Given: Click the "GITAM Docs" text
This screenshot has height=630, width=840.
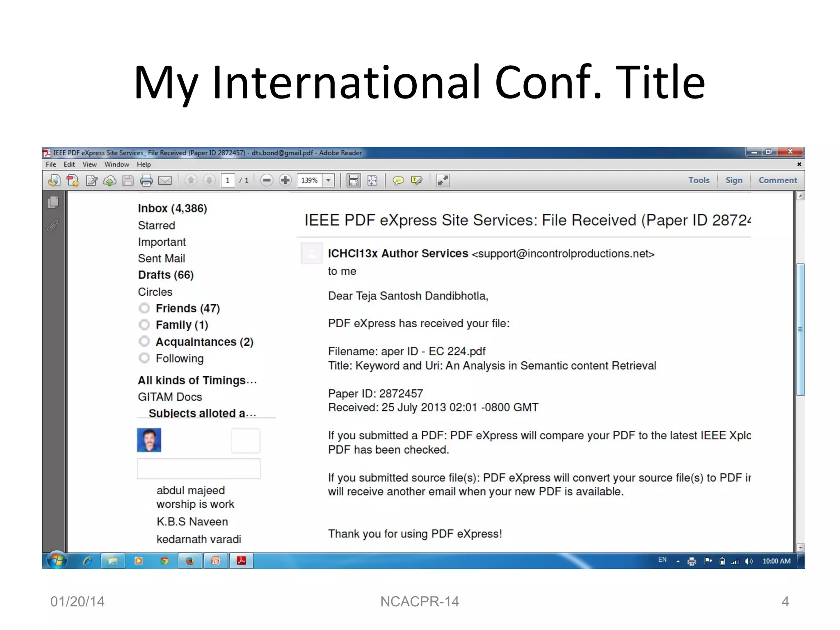Looking at the screenshot, I should [x=170, y=397].
